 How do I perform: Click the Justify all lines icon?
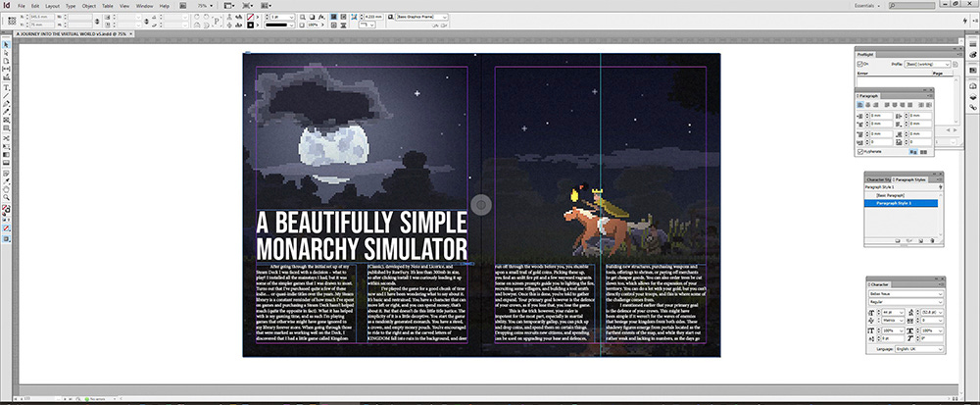[x=909, y=105]
